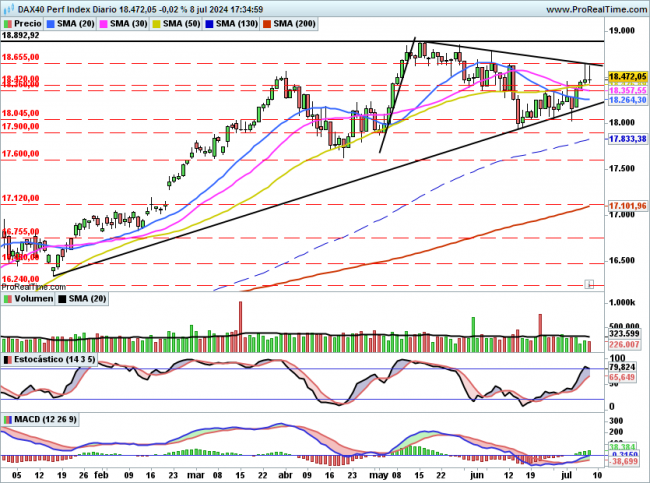
Task: Click the small icon at price panel corner
Action: (x=590, y=284)
